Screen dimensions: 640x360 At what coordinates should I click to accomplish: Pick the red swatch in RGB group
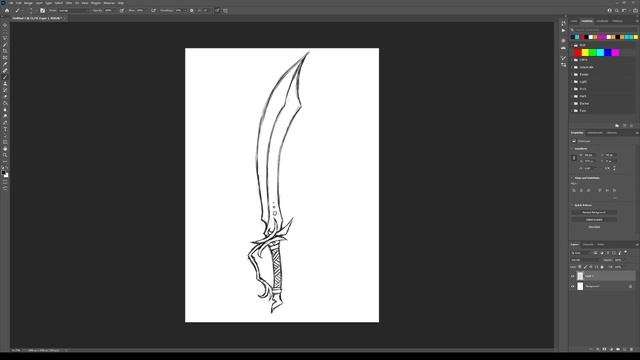(578, 53)
